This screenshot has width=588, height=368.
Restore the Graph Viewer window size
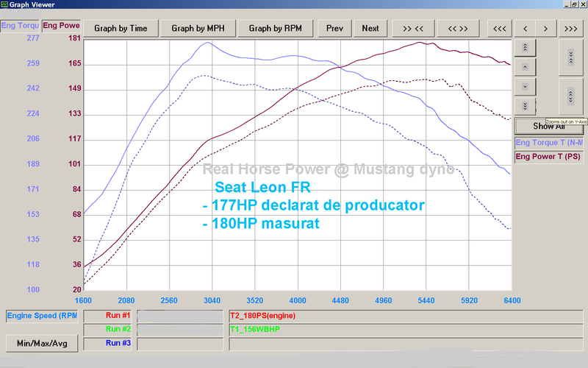tap(574, 4)
